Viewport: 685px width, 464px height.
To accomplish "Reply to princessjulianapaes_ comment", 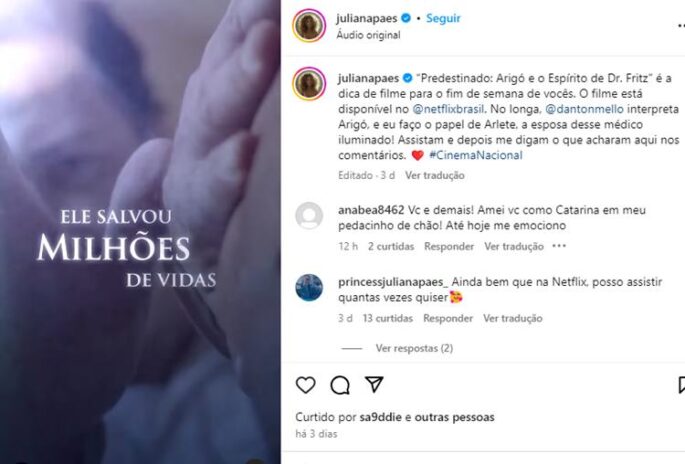I will coord(448,318).
